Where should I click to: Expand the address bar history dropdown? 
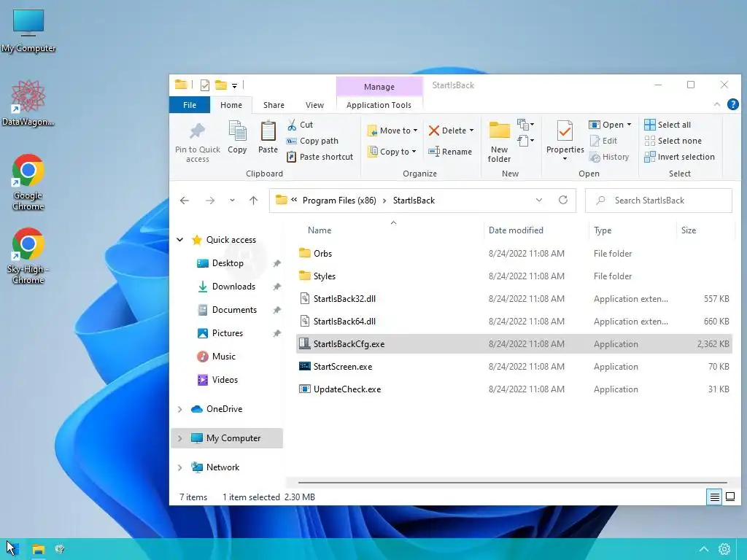point(539,200)
